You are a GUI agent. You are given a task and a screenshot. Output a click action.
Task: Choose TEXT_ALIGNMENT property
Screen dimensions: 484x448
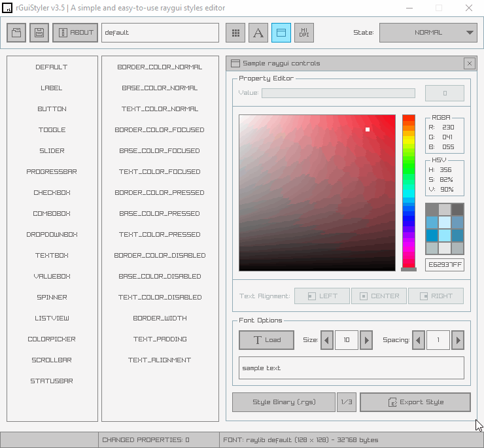160,360
